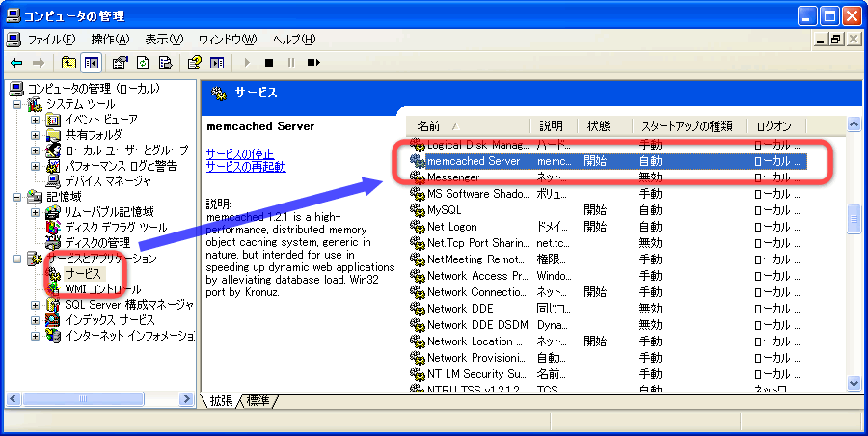Click the デバイス マネージャ tree icon

[x=54, y=181]
